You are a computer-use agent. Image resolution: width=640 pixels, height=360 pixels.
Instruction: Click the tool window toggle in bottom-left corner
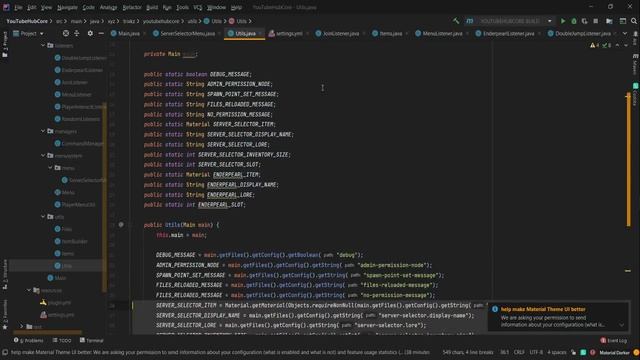point(5,352)
